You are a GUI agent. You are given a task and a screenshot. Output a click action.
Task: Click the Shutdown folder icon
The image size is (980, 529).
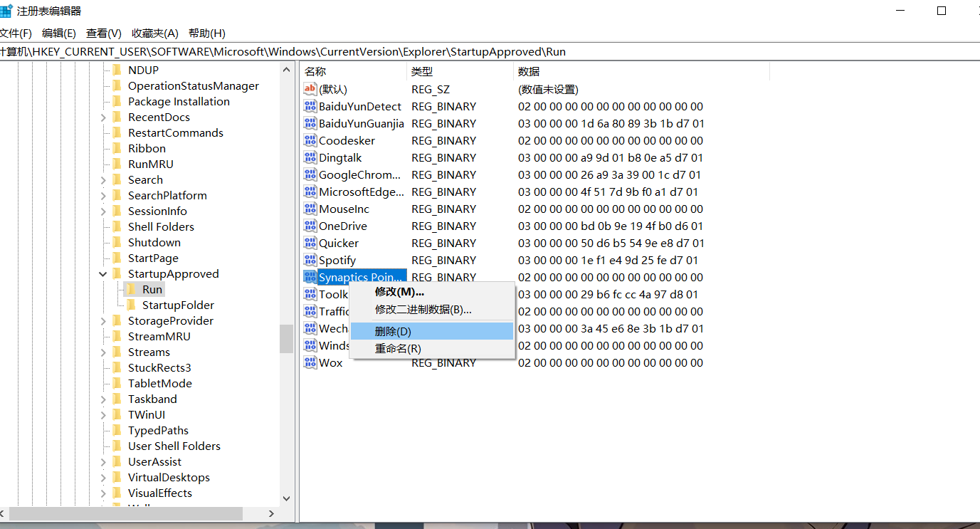[x=117, y=242]
